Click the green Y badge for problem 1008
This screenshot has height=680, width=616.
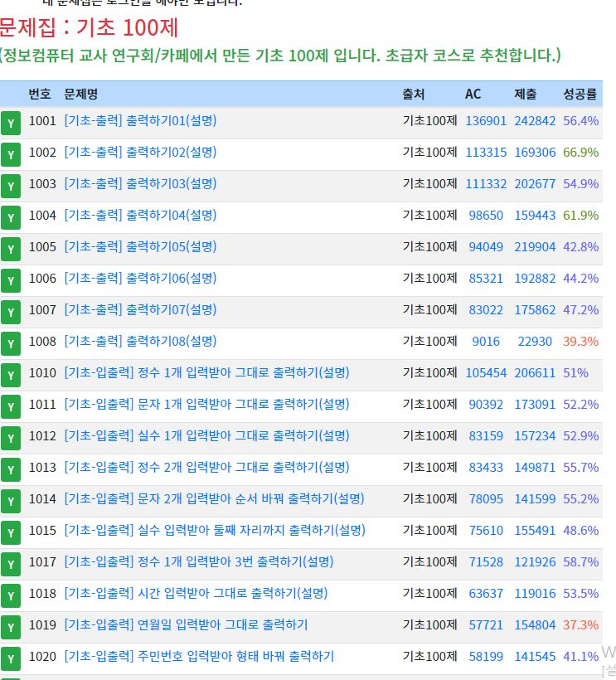11,344
